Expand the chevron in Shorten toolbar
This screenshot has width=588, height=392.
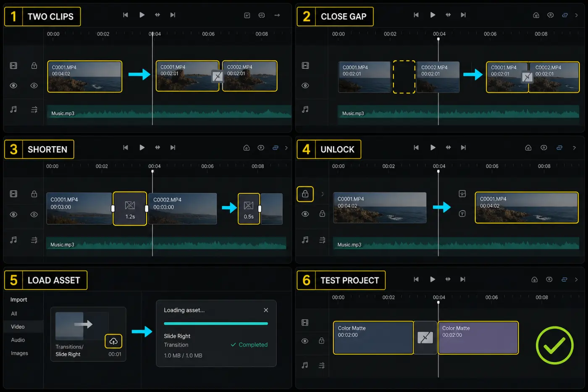point(286,148)
